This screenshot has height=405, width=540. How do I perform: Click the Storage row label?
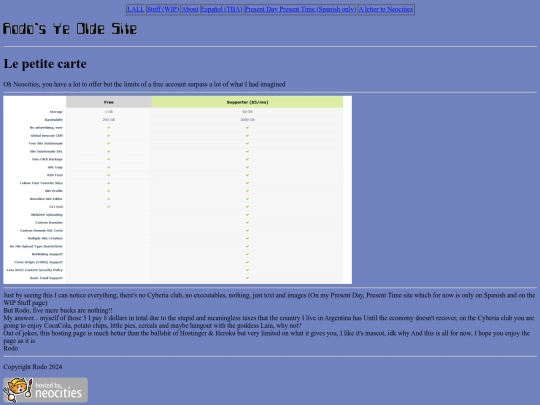point(56,112)
